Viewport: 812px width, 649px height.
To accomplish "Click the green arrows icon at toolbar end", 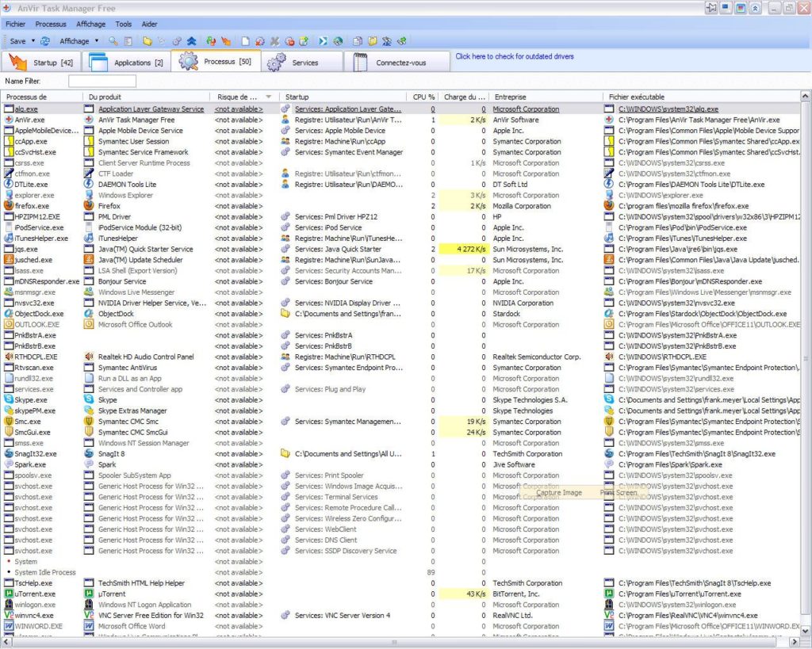I will click(x=402, y=41).
